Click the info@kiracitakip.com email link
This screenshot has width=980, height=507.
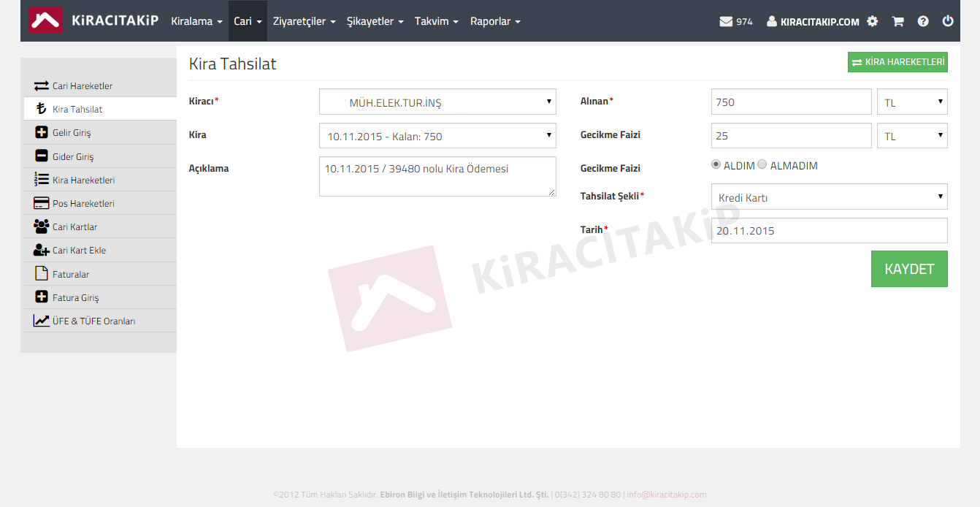point(666,495)
